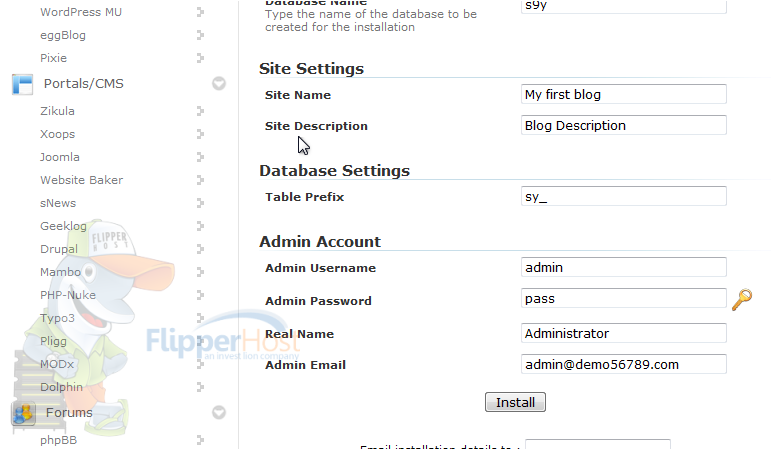This screenshot has height=450, width=776.
Task: Click Portals/CMS category heading
Action: click(84, 84)
